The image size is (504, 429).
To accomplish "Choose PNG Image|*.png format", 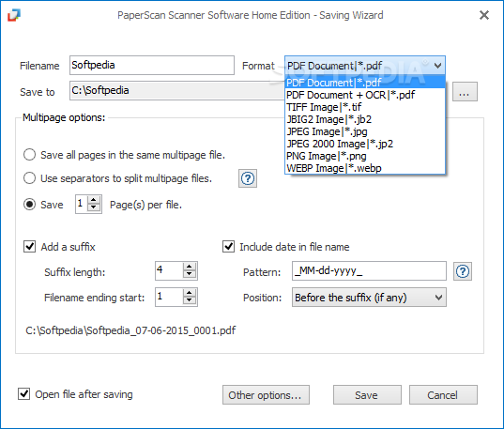I will tap(365, 156).
